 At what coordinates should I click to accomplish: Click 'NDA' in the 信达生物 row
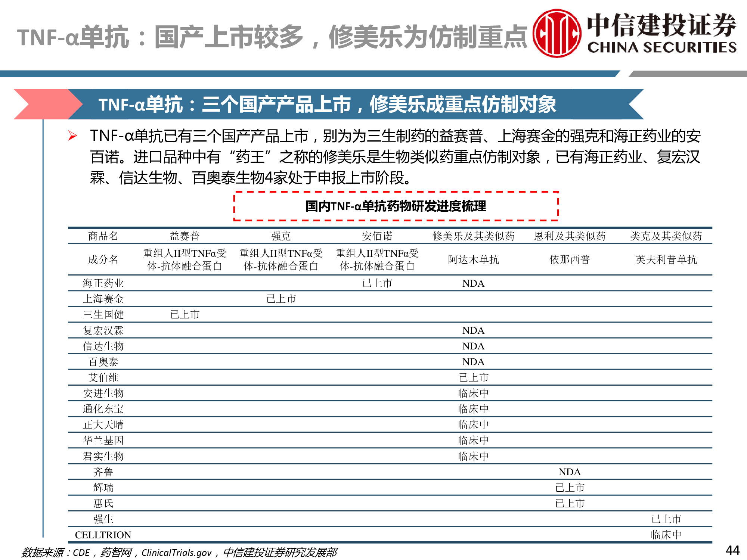[474, 346]
